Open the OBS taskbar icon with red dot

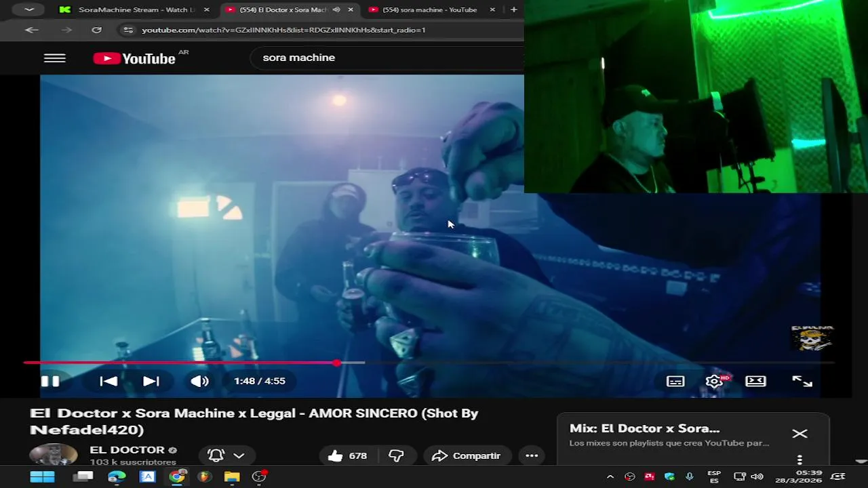[260, 476]
